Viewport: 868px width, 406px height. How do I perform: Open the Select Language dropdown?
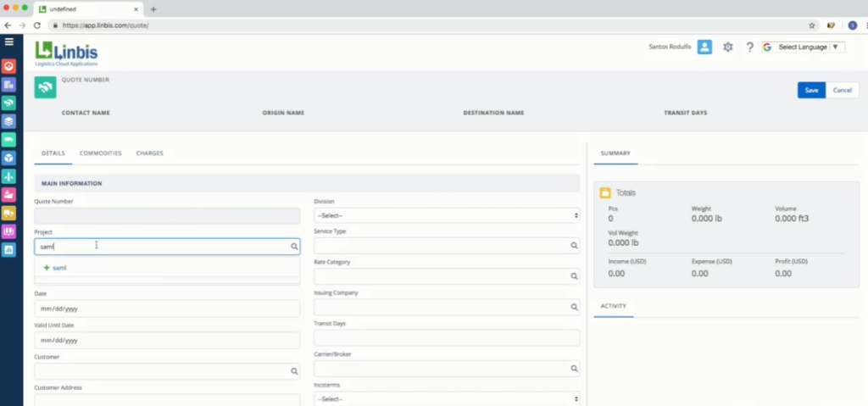[x=804, y=47]
